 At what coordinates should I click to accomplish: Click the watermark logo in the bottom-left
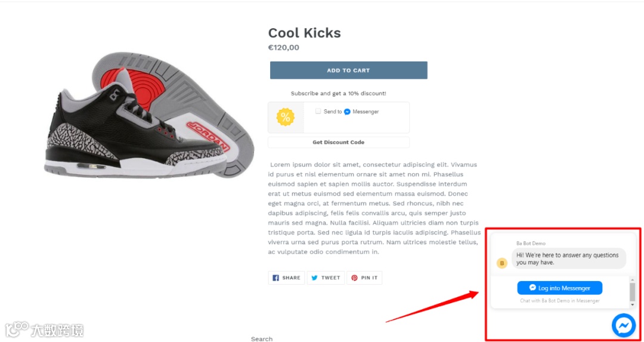coord(45,329)
